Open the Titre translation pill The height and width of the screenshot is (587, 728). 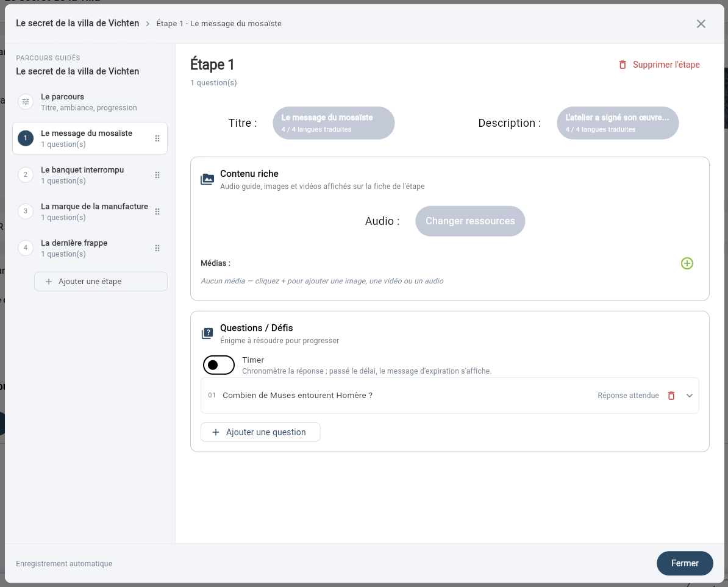pos(334,123)
